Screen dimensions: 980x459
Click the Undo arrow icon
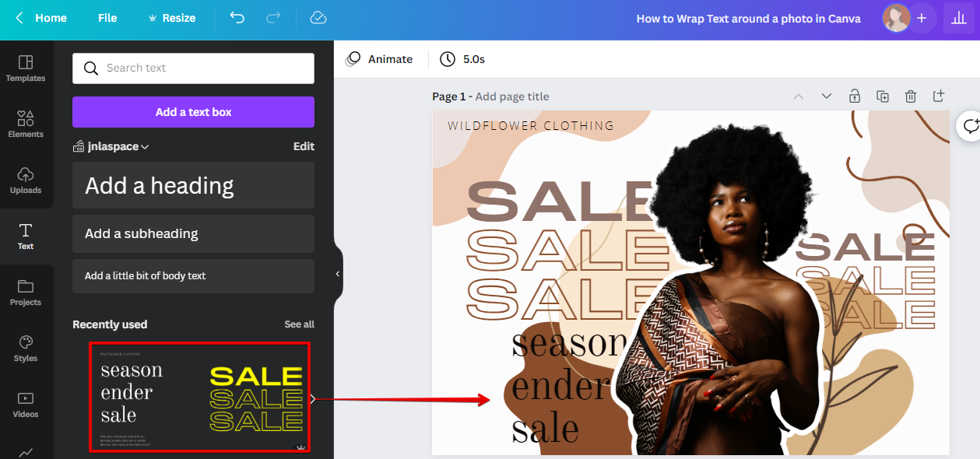coord(237,18)
